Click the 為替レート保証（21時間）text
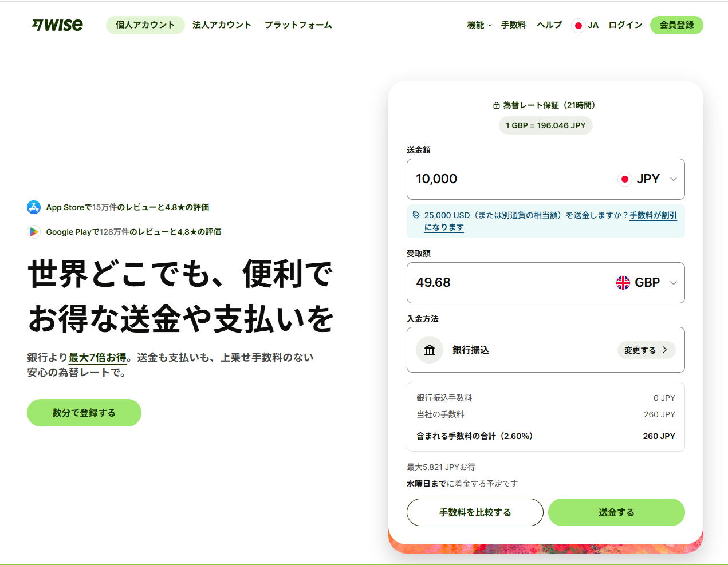The width and height of the screenshot is (728, 565). [551, 105]
